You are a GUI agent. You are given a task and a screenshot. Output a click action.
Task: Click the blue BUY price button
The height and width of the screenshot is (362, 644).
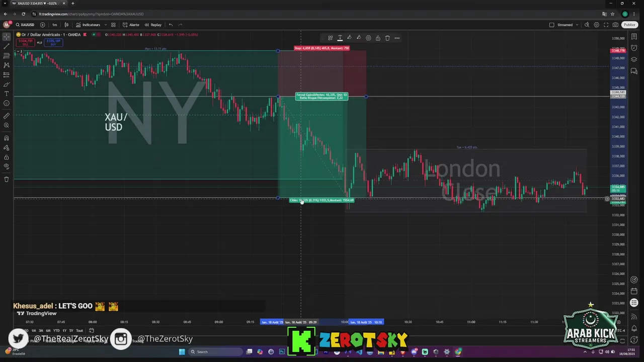[53, 43]
